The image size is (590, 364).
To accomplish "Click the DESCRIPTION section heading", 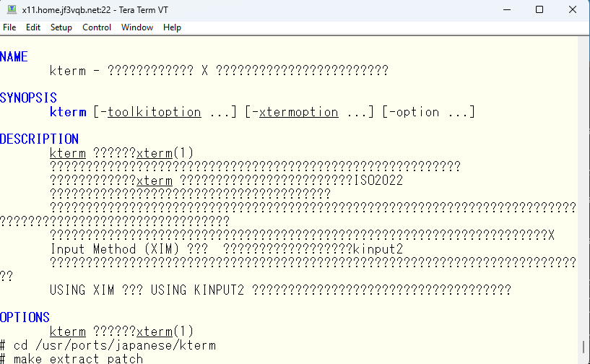I will click(x=39, y=139).
